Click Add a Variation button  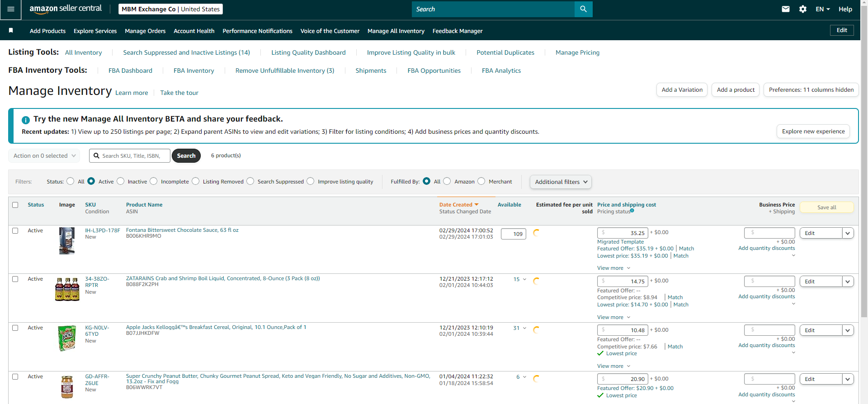[x=682, y=90]
